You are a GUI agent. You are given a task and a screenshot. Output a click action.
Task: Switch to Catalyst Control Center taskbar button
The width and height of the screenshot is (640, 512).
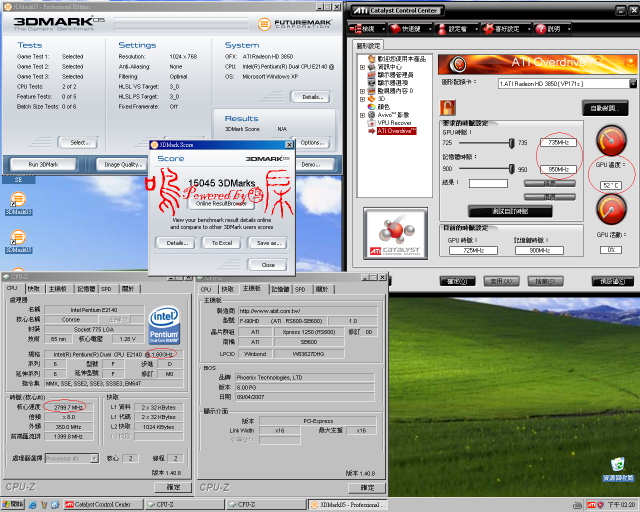tap(104, 505)
